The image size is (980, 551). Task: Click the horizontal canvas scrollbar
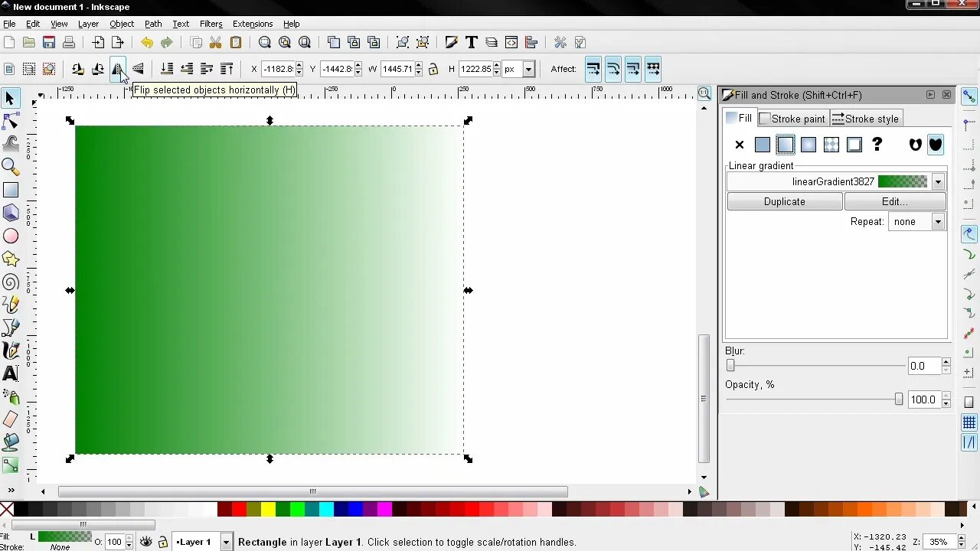312,491
